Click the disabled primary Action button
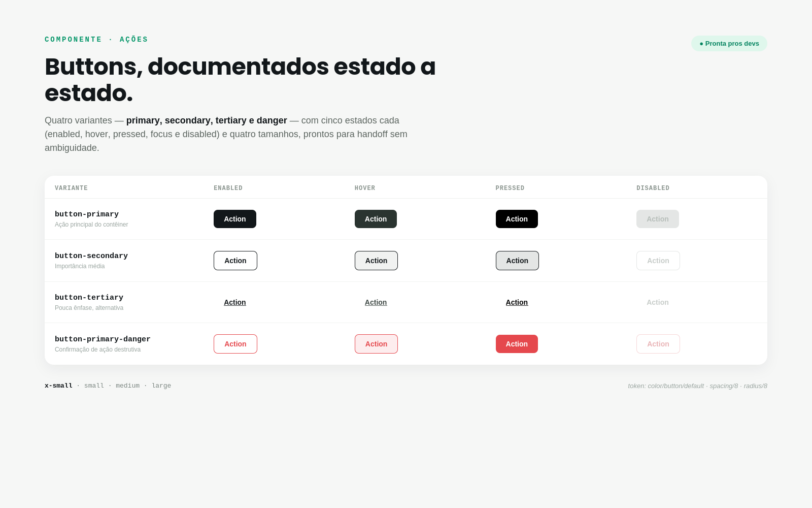The width and height of the screenshot is (812, 508). [658, 219]
